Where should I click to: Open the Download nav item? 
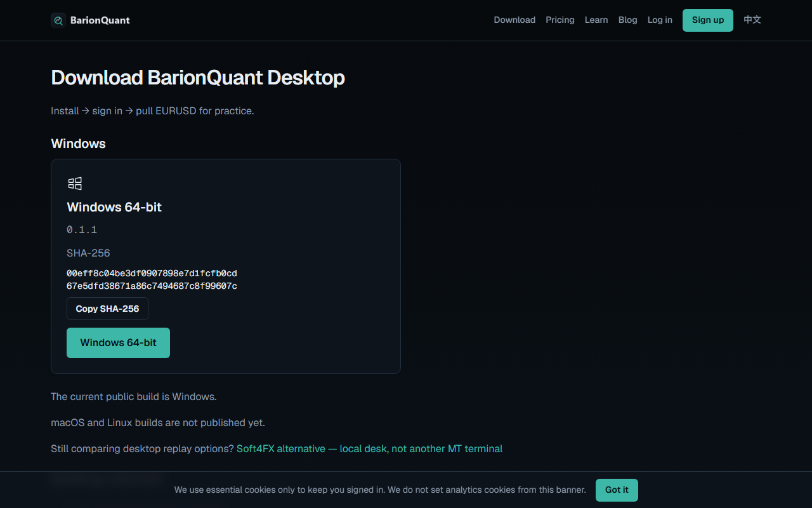click(x=514, y=20)
